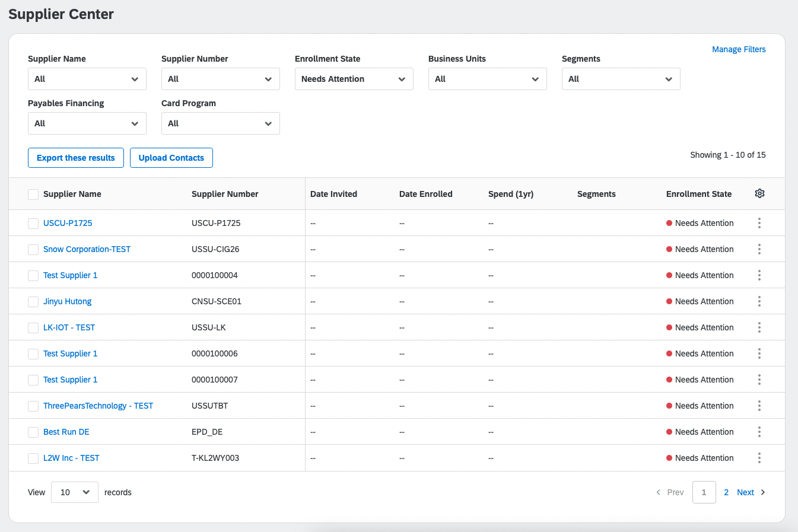The height and width of the screenshot is (532, 798).
Task: Expand the Enrollment State filter dropdown
Action: (x=354, y=79)
